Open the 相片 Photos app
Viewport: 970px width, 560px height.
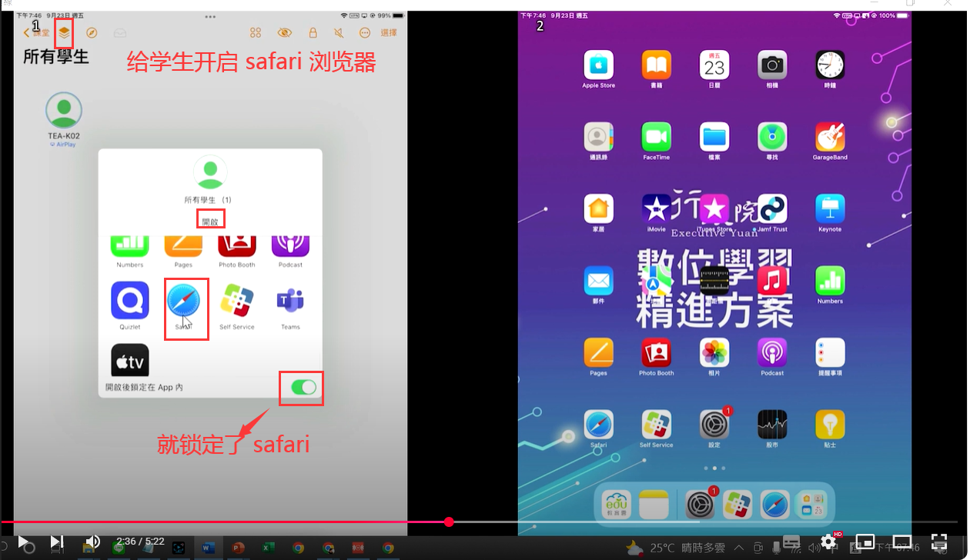[714, 352]
